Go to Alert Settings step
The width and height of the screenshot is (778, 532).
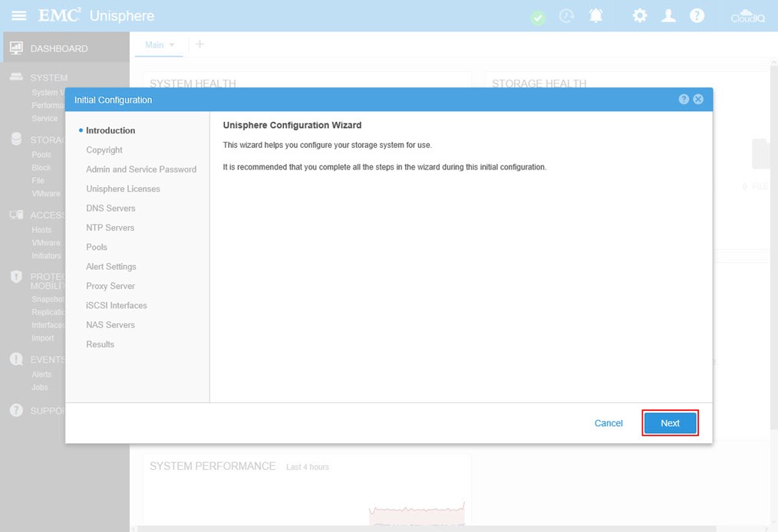(111, 266)
